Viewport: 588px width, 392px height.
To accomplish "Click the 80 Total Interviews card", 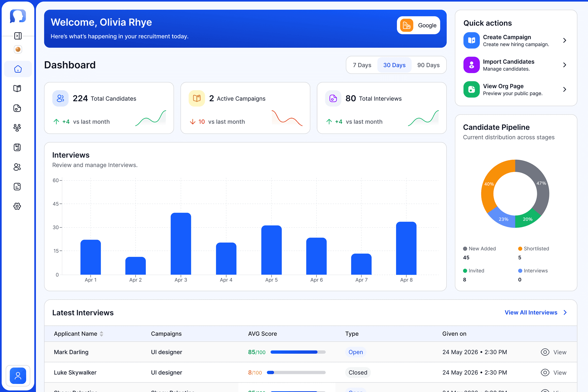I will (x=381, y=108).
